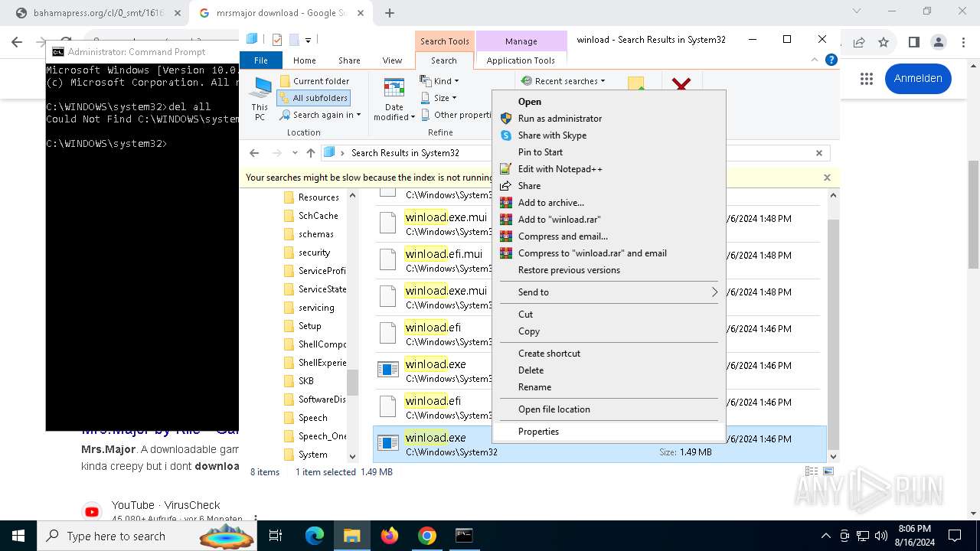Screen dimensions: 980x551
Task: Select the schemas folder in tree
Action: pyautogui.click(x=315, y=234)
